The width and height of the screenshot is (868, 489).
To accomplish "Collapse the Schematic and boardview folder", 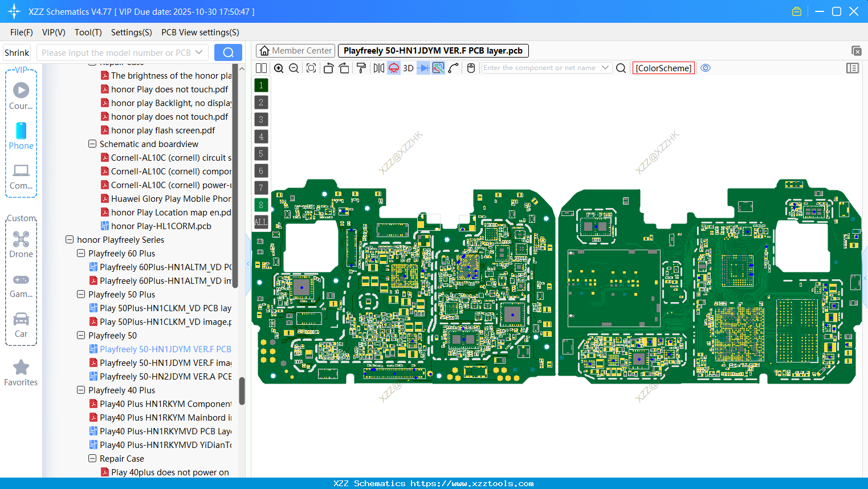I will (x=92, y=144).
